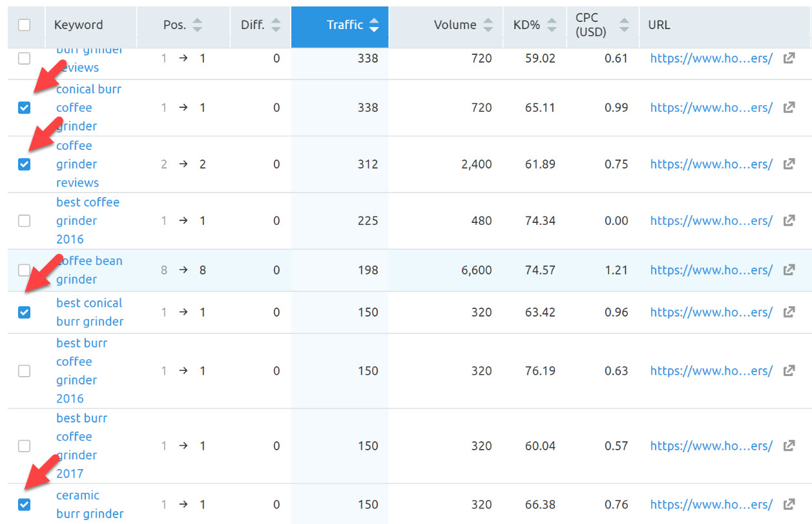Image resolution: width=812 pixels, height=524 pixels.
Task: Sort by Volume column sort arrows
Action: pyautogui.click(x=488, y=25)
